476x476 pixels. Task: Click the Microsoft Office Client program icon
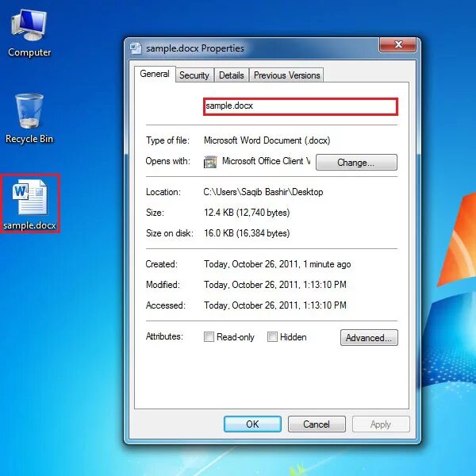coord(210,162)
